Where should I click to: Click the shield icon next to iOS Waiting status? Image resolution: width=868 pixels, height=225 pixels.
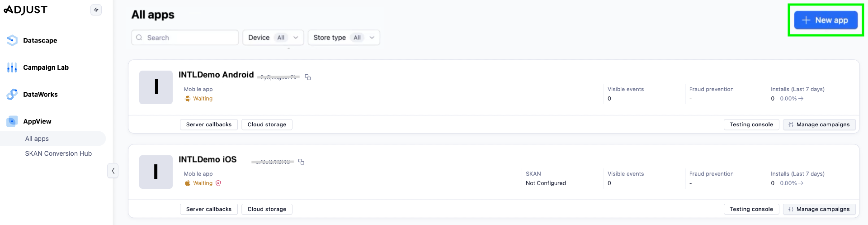[x=218, y=183]
